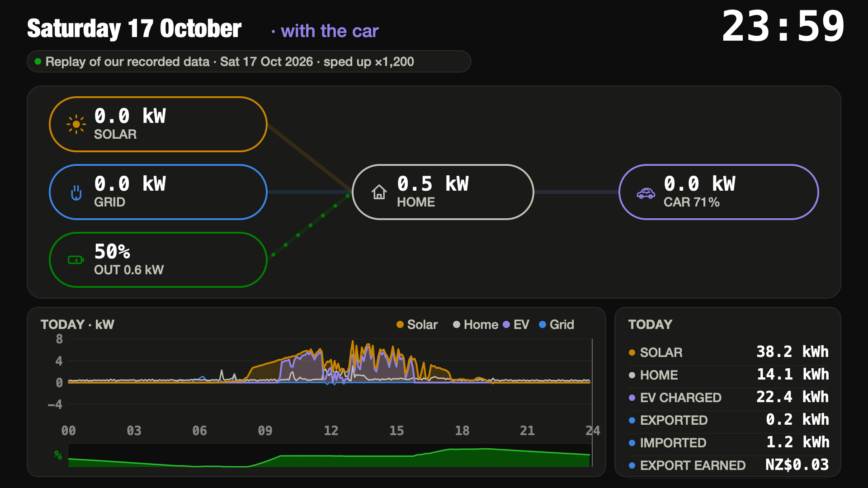This screenshot has height=488, width=868.
Task: Click the 'OUT 0.6 kW' battery label
Action: coord(129,270)
